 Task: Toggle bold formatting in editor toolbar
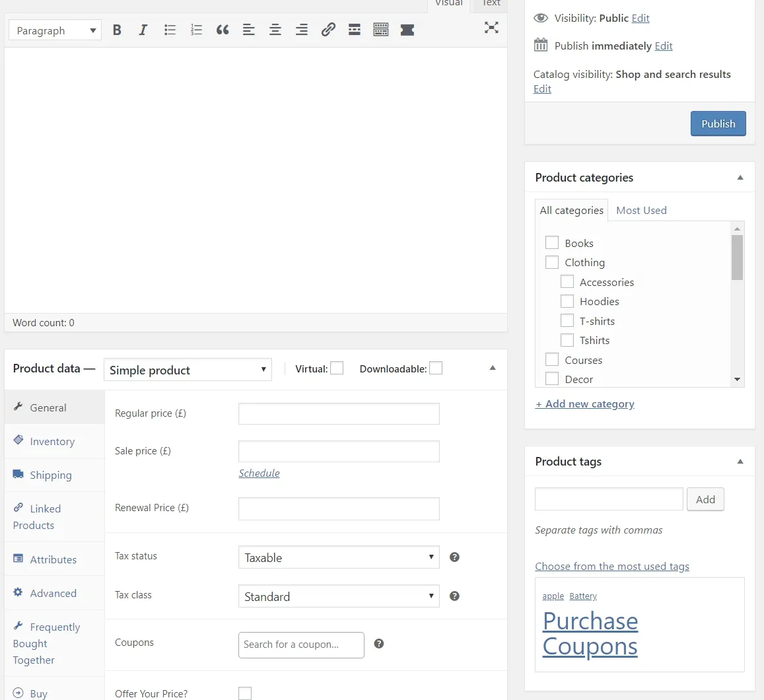(117, 30)
